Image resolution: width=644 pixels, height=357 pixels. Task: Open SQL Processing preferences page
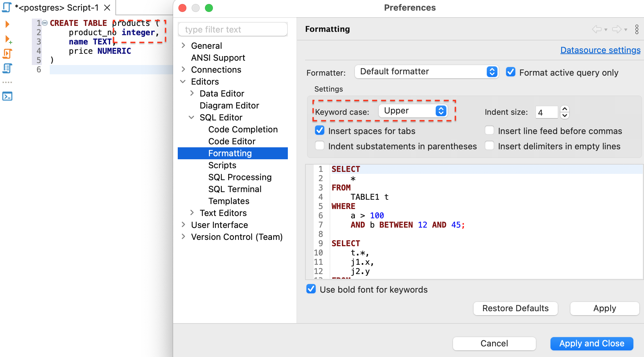click(x=240, y=177)
